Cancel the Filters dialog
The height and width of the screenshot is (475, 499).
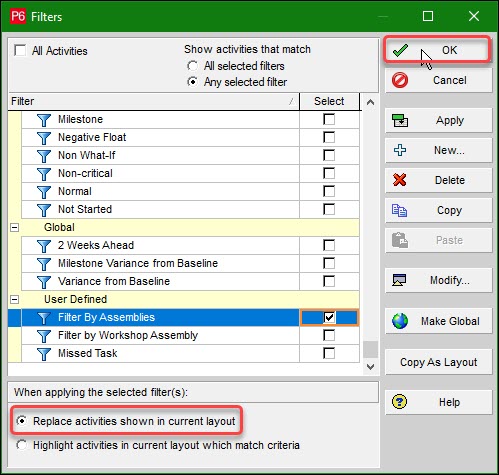click(439, 80)
